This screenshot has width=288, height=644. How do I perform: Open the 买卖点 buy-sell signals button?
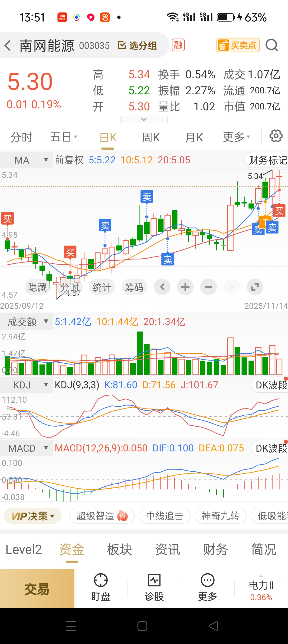point(238,45)
